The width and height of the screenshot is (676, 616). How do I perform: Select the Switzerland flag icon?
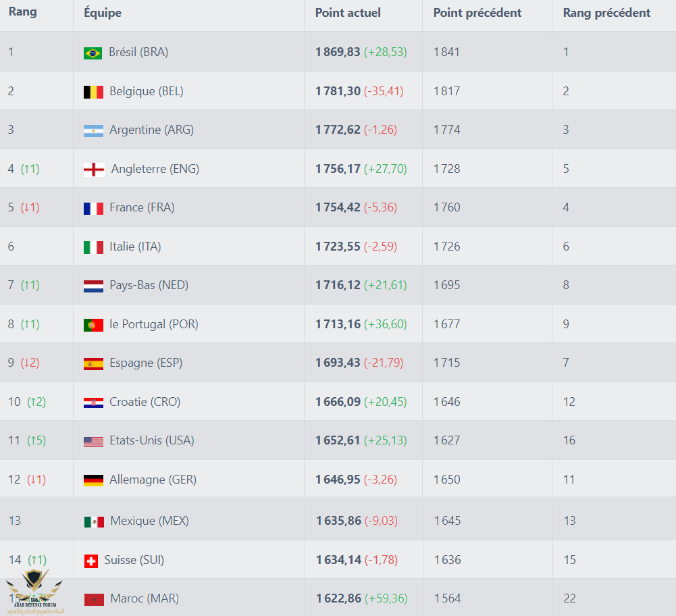point(90,561)
